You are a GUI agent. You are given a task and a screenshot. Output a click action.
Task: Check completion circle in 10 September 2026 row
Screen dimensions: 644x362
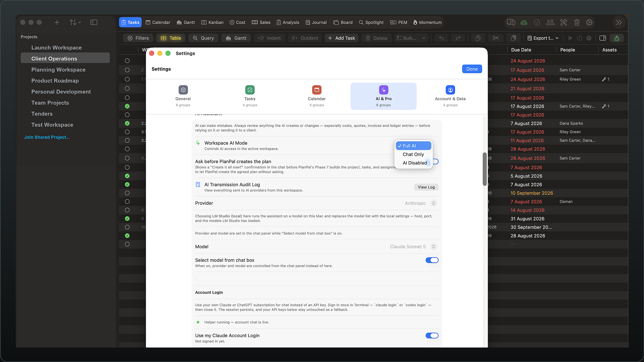pos(127,193)
